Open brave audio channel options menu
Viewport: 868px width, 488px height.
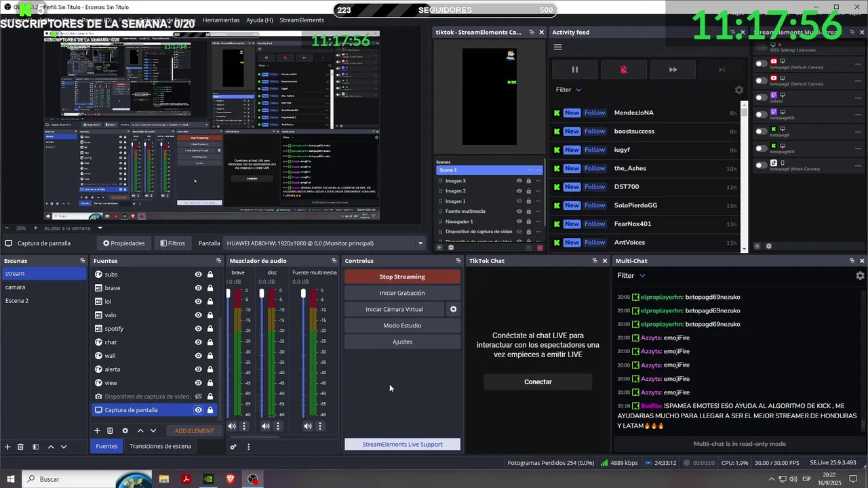click(244, 426)
